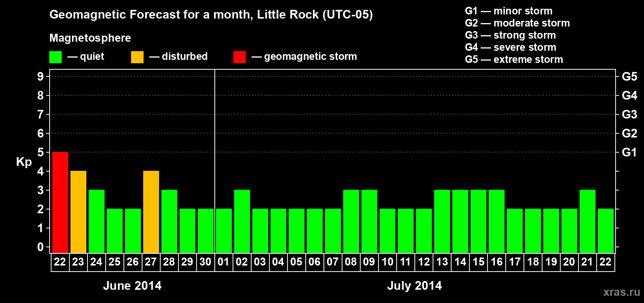Screen dimensions: 644x303
Task: Click the date cell '04' in July
Action: [x=278, y=262]
